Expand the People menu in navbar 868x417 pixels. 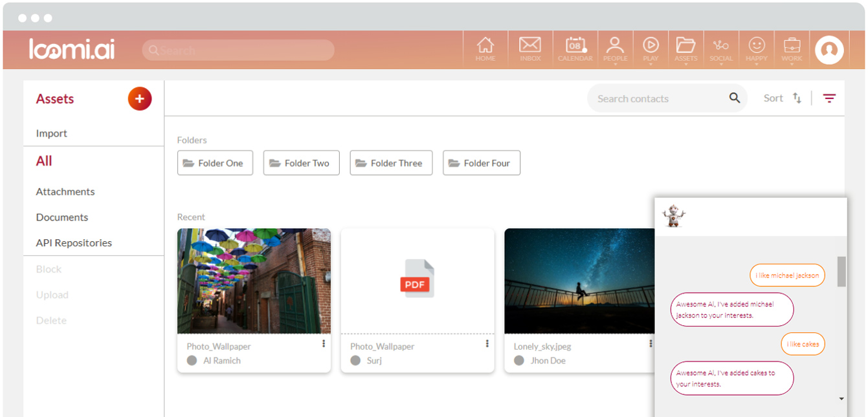coord(615,49)
